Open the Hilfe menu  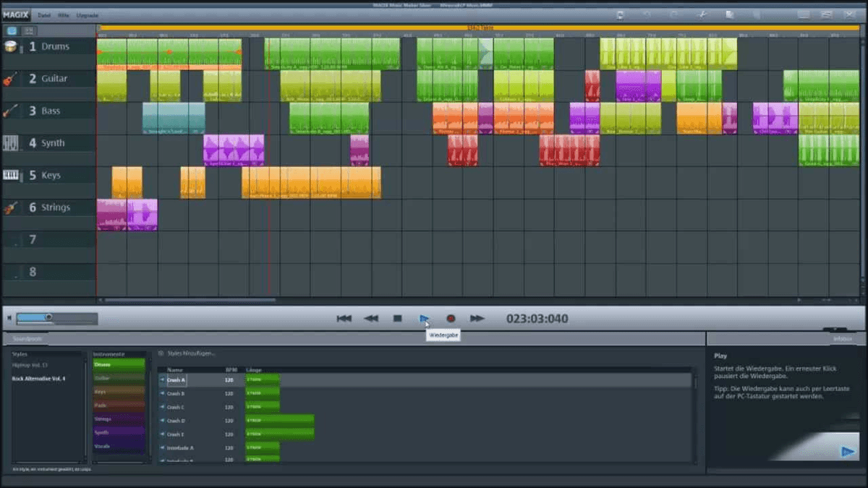click(64, 14)
